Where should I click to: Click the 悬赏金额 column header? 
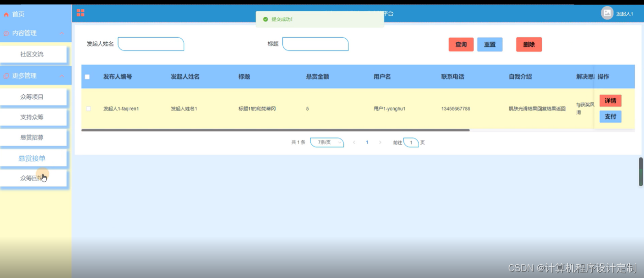[317, 77]
